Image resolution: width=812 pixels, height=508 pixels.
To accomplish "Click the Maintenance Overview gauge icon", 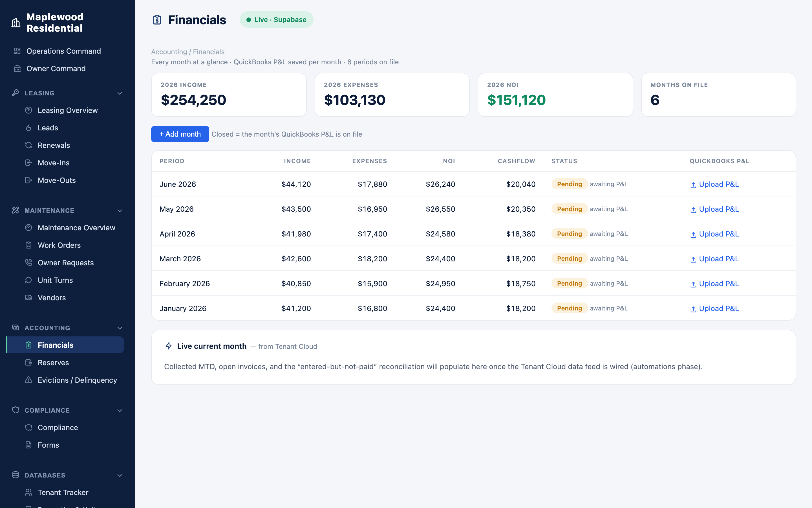I will (x=28, y=228).
